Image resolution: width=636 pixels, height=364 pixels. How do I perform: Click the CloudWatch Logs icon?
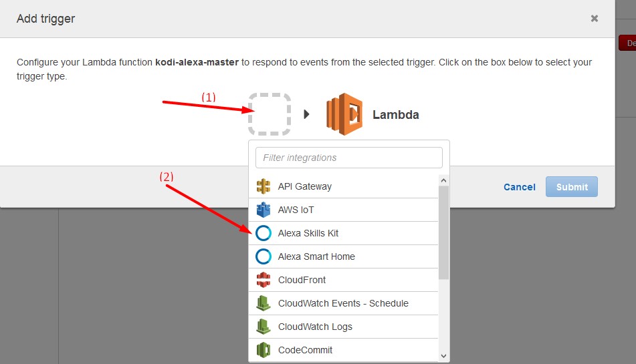pyautogui.click(x=263, y=327)
